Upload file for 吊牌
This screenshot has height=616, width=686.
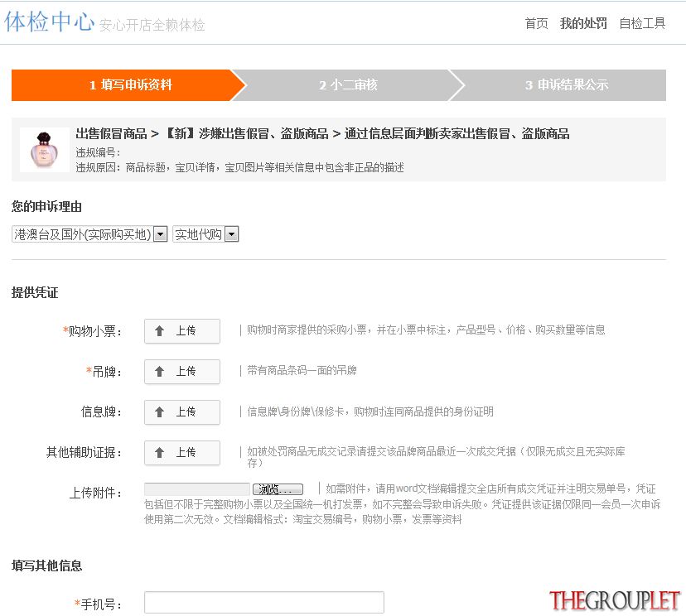[x=182, y=372]
